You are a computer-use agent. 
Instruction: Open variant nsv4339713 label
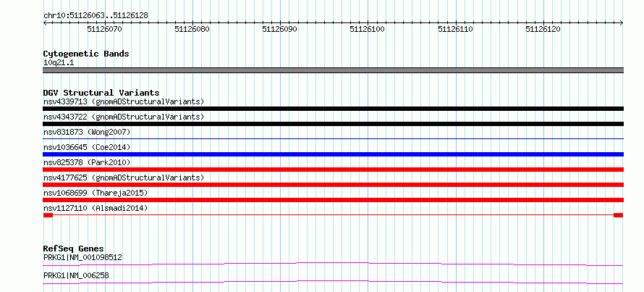click(124, 101)
